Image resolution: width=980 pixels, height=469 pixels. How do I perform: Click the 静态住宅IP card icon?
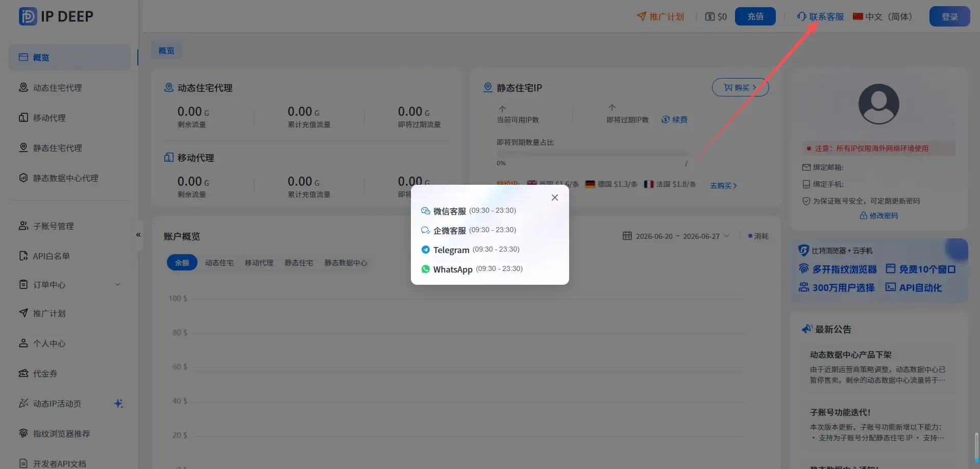(x=488, y=87)
